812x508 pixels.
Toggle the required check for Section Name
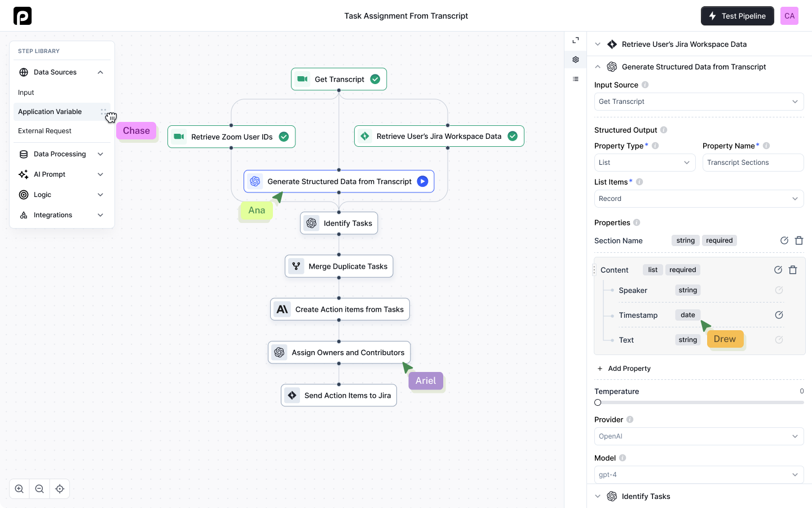pos(784,240)
